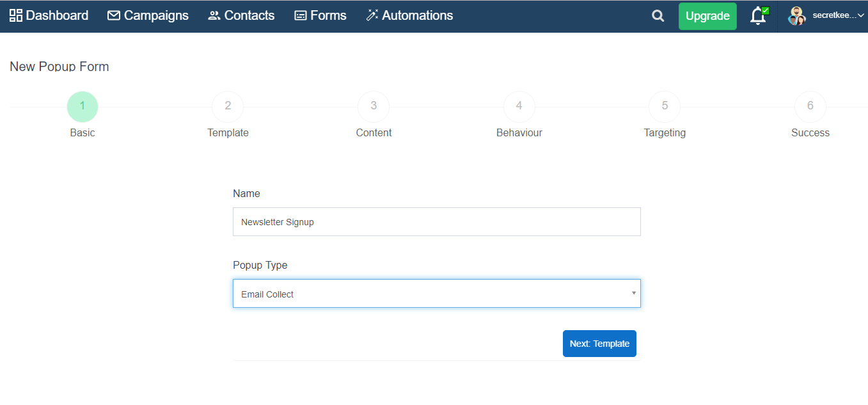The height and width of the screenshot is (405, 868).
Task: Expand the secretkee account dropdown
Action: 838,15
